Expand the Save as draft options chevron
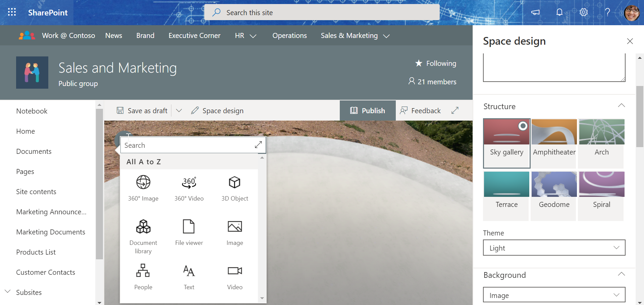 pos(179,110)
